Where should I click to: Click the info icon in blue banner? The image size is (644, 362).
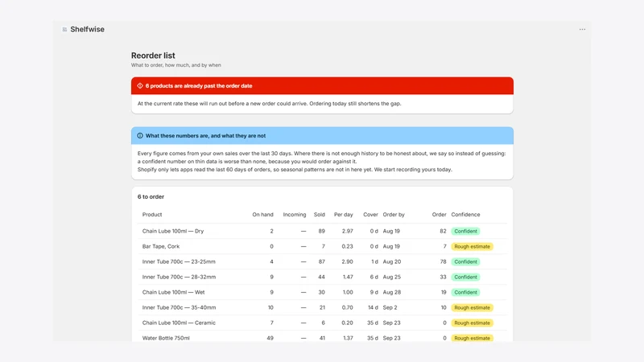coord(140,135)
